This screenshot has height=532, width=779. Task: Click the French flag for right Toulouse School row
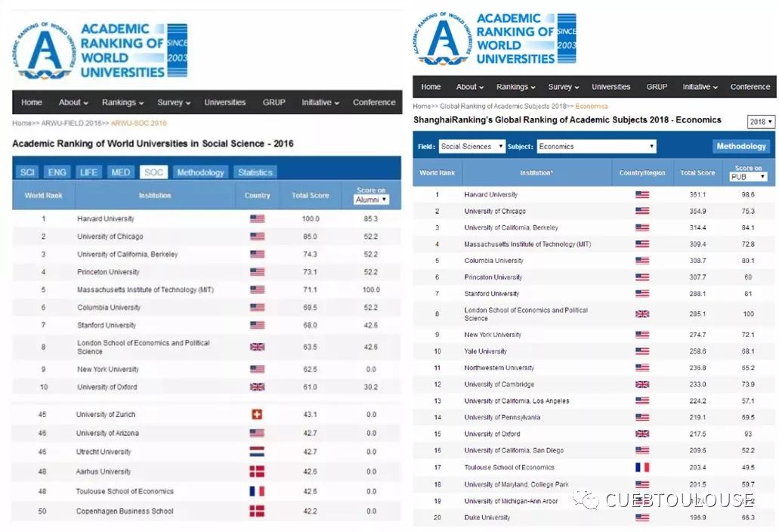coord(642,468)
